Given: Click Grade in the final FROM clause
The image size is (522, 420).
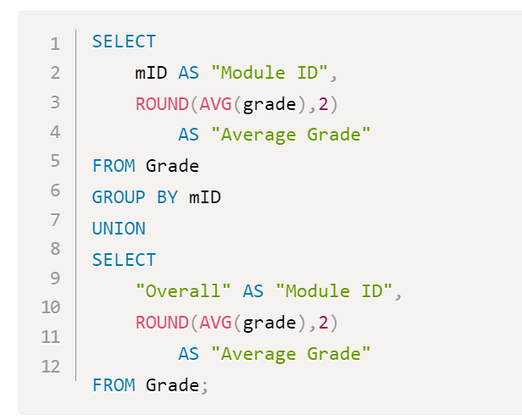Looking at the screenshot, I should coord(172,385).
